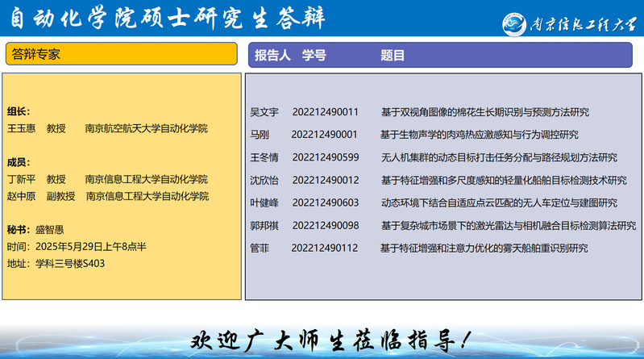The height and width of the screenshot is (359, 644).
Task: Click on member name 丁新平
Action: (x=22, y=179)
